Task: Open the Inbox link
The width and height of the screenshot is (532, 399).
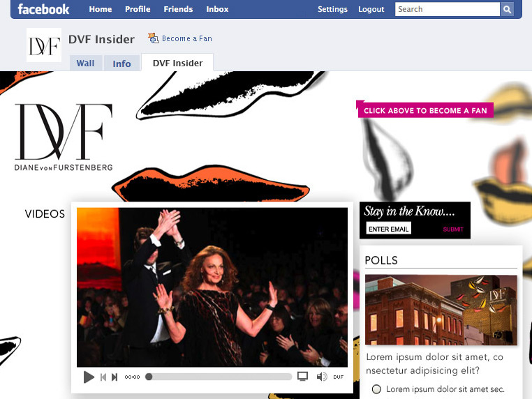Action: click(x=217, y=9)
